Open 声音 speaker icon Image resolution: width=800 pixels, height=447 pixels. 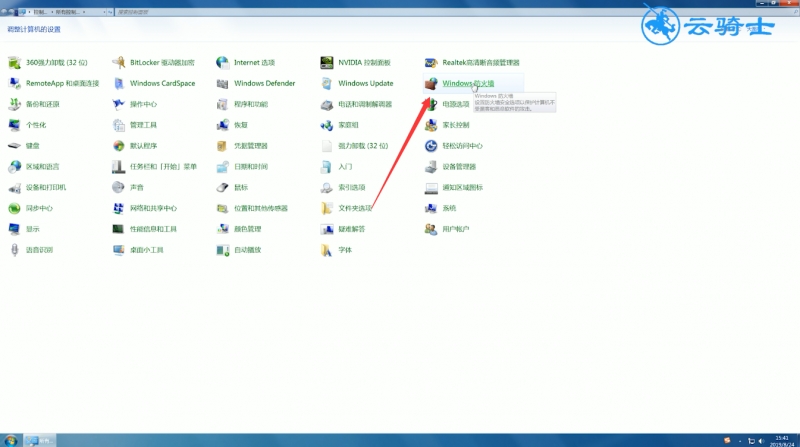[118, 187]
